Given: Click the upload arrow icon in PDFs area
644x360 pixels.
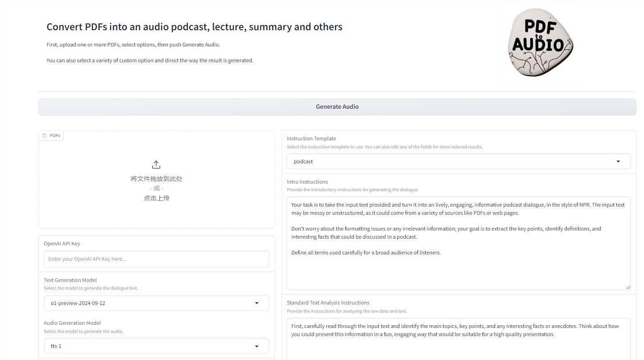Looking at the screenshot, I should point(156,165).
